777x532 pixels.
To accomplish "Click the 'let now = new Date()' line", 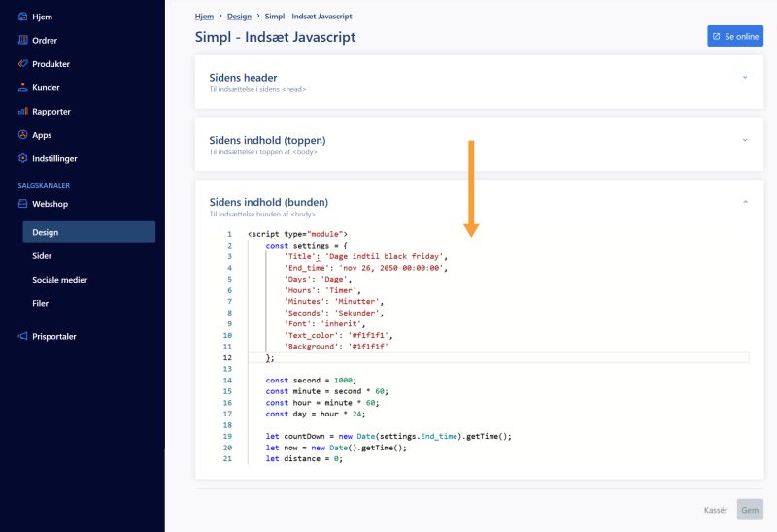I will [x=336, y=448].
